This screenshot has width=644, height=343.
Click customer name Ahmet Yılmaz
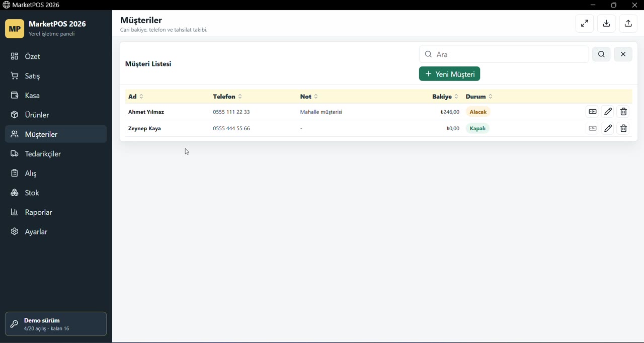(x=146, y=112)
